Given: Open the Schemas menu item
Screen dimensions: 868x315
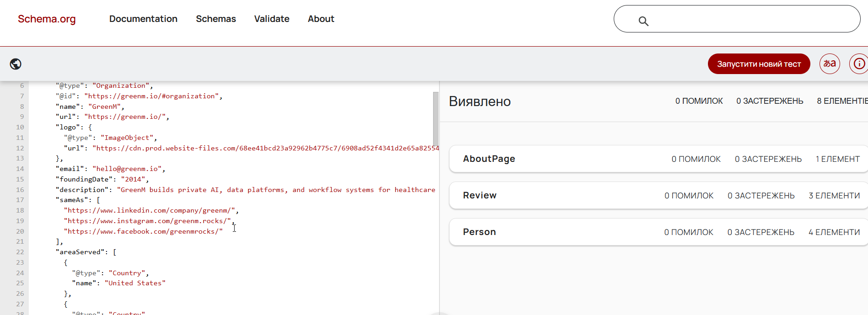Looking at the screenshot, I should pyautogui.click(x=216, y=19).
